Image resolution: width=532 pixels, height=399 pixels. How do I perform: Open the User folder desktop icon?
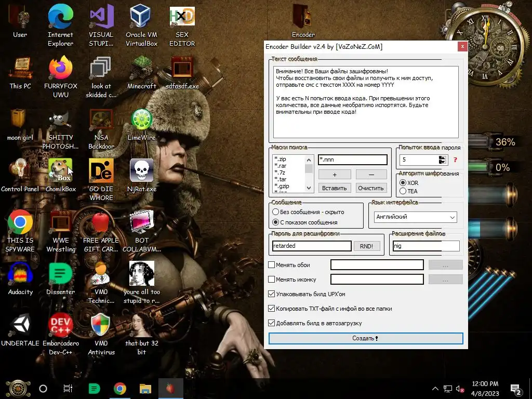click(20, 21)
